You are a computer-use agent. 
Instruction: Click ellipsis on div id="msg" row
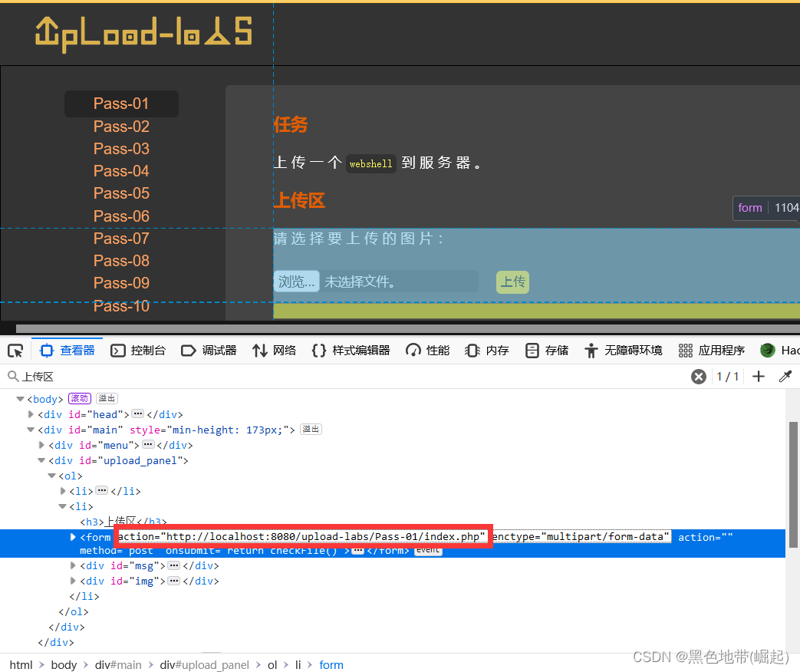[174, 565]
